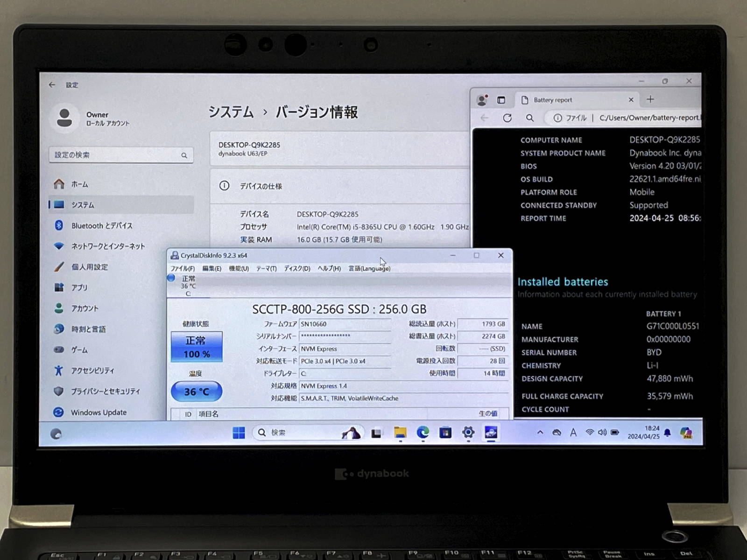
Task: Close the Battery report tab
Action: [x=631, y=100]
